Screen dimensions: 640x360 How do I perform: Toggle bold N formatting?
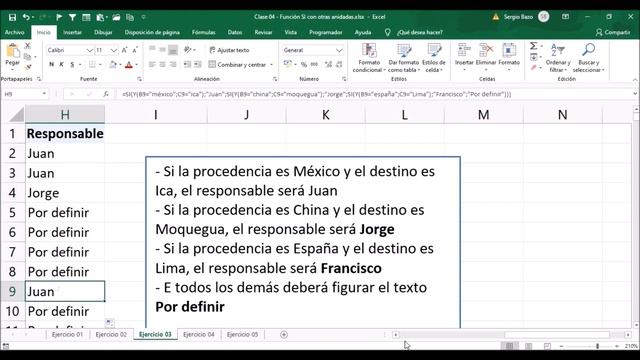51,64
